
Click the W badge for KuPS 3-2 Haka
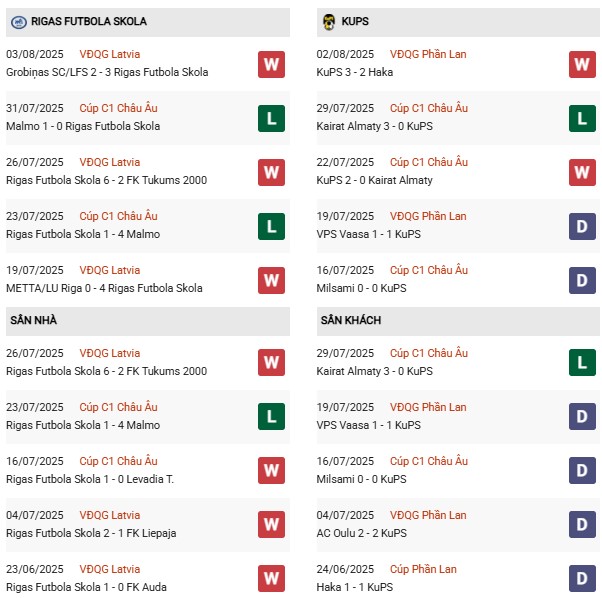(x=582, y=64)
